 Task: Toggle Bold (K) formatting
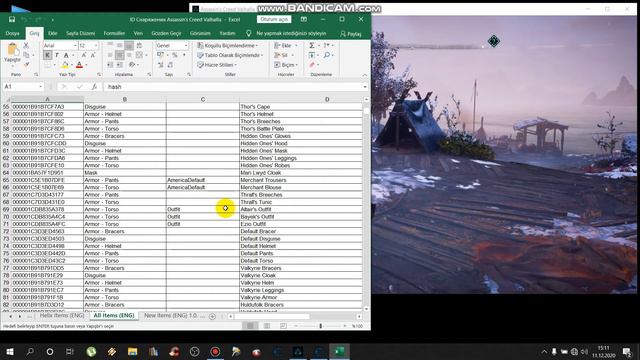click(48, 55)
